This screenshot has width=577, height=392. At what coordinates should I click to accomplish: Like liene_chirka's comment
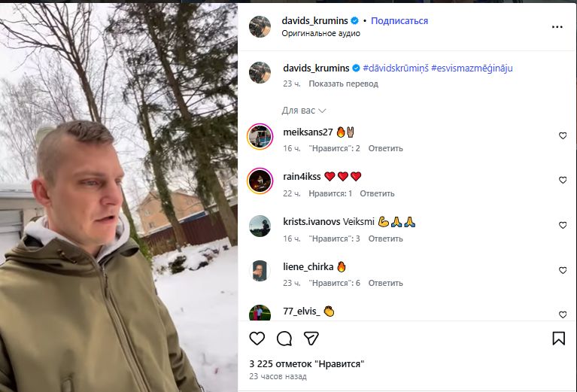563,271
